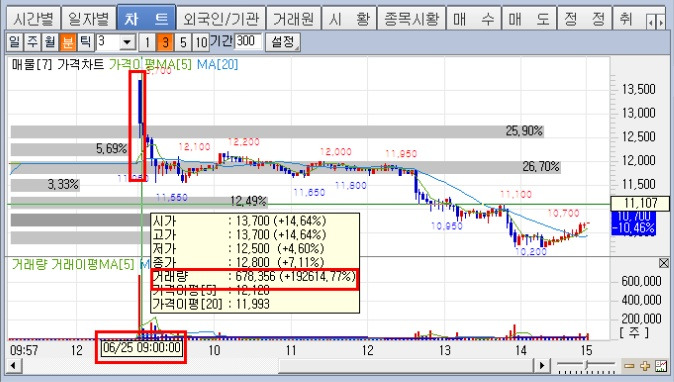Select the 일 (daily) chart period
The width and height of the screenshot is (674, 382).
point(14,42)
